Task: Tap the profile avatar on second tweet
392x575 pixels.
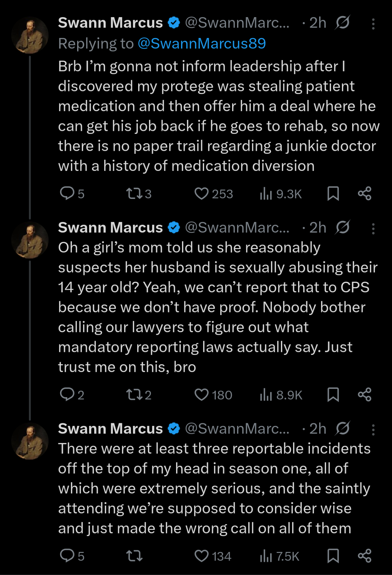Action: coord(30,240)
